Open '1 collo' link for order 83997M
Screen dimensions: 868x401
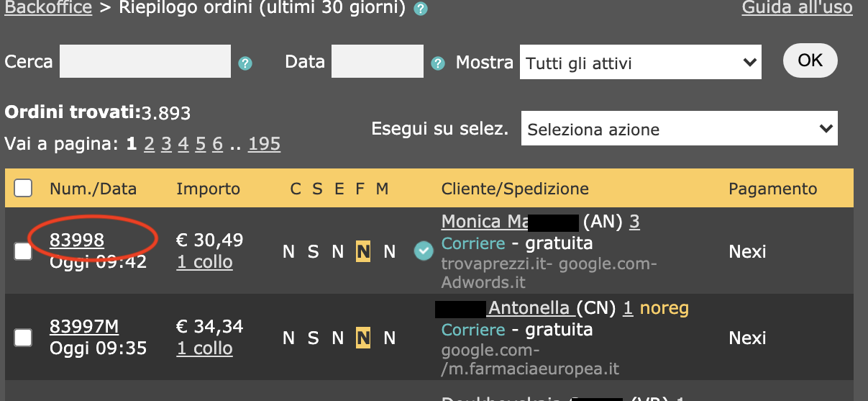tap(204, 348)
